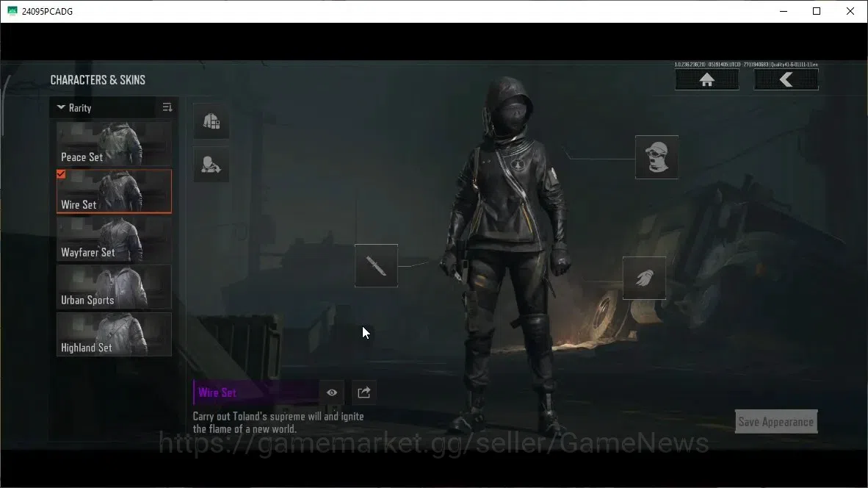
Task: Select the knife melee weapon slot
Action: [377, 266]
